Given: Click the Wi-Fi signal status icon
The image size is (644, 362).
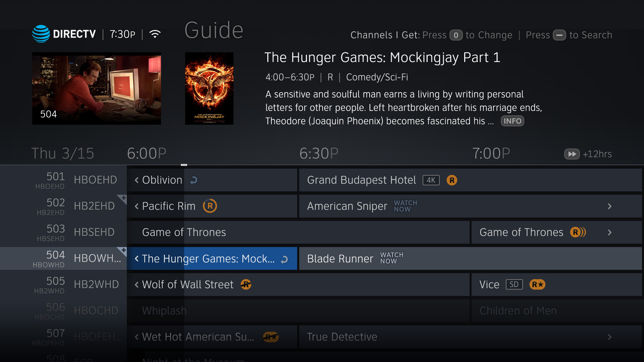Looking at the screenshot, I should (x=155, y=34).
